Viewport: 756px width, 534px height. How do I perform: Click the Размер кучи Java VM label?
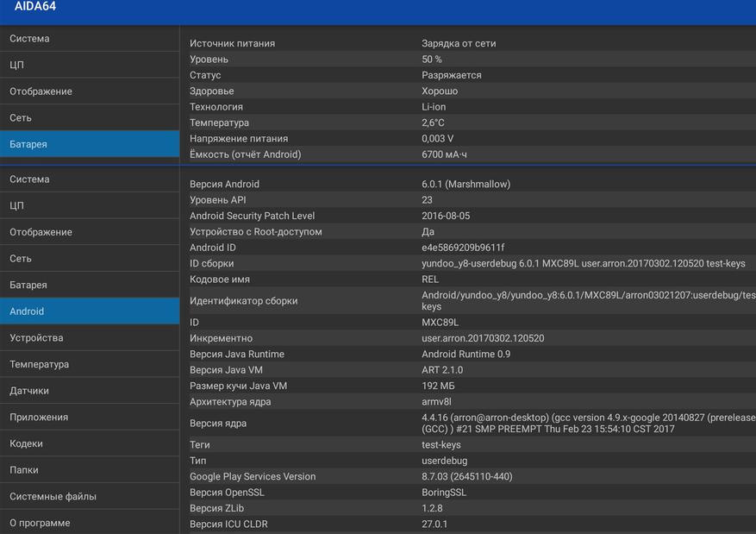tap(238, 386)
